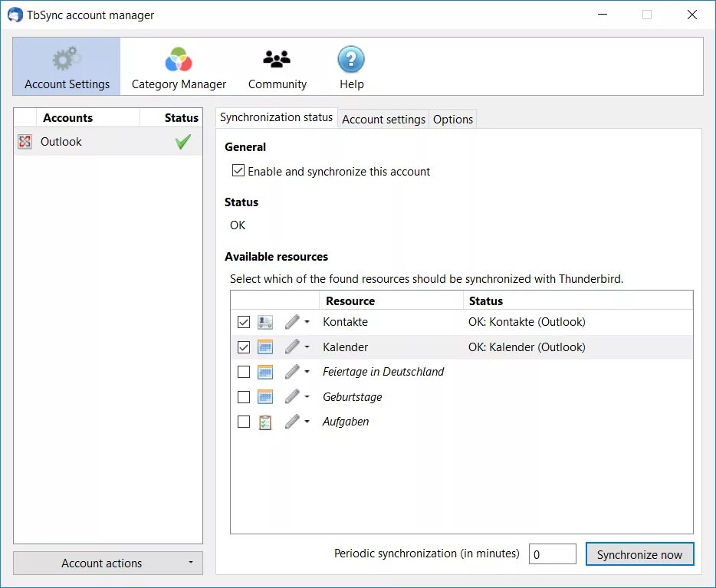
Task: Switch to the Account settings tab
Action: coord(383,119)
